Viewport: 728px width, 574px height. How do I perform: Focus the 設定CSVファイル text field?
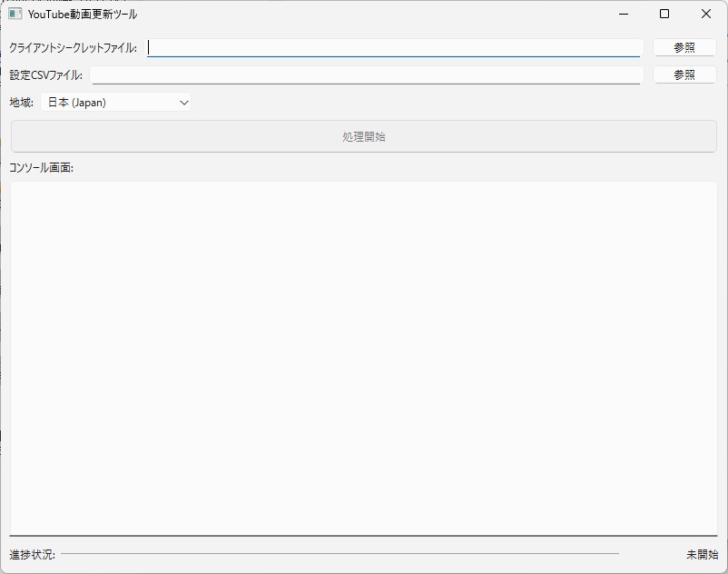[x=363, y=74]
